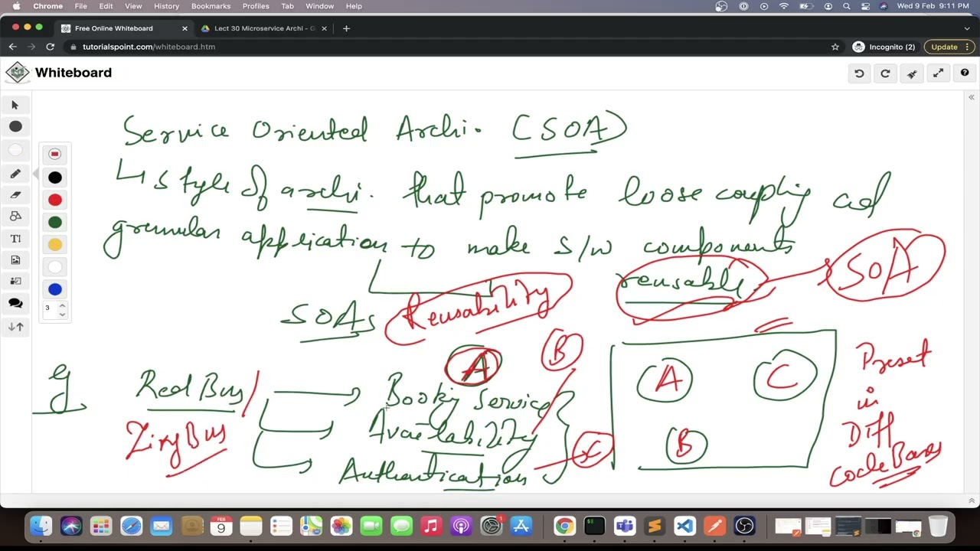
Task: Open the Edit menu
Action: pyautogui.click(x=106, y=6)
